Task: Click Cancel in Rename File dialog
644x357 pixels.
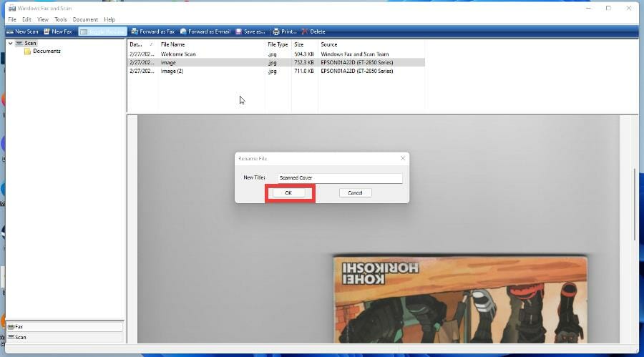Action: [x=355, y=192]
